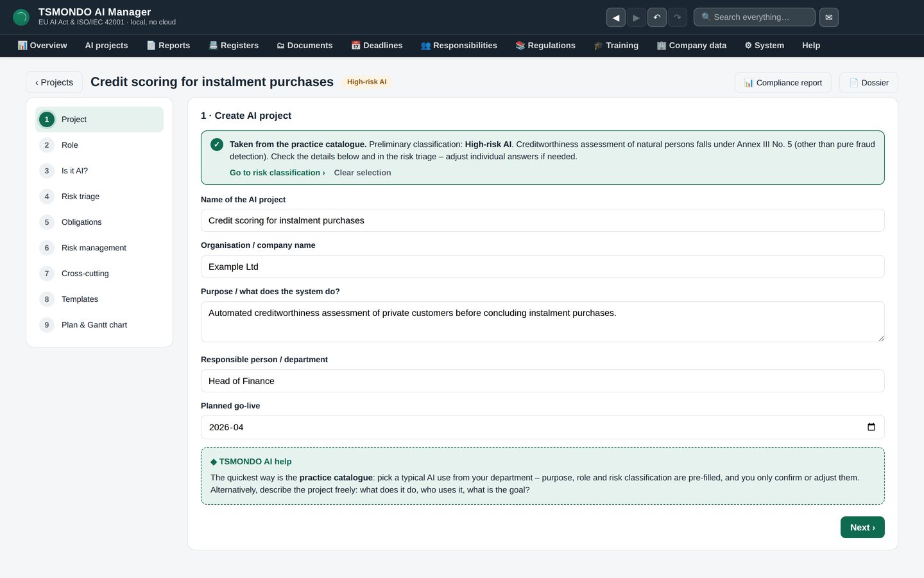The height and width of the screenshot is (578, 924).
Task: Open the Registers menu
Action: pos(234,46)
